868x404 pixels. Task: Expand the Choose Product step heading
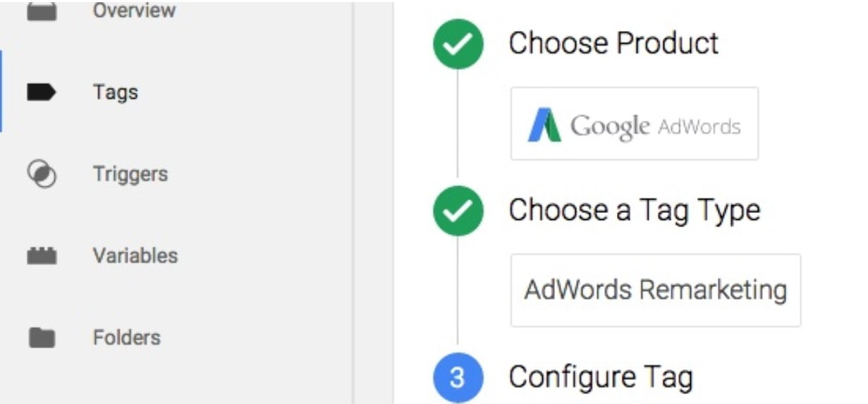613,44
